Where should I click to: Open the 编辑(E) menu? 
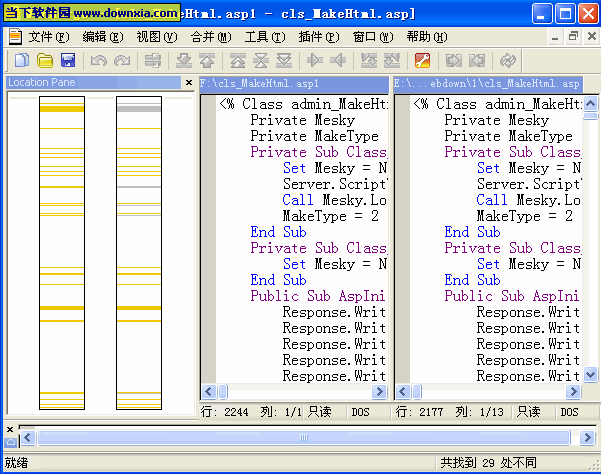[103, 37]
